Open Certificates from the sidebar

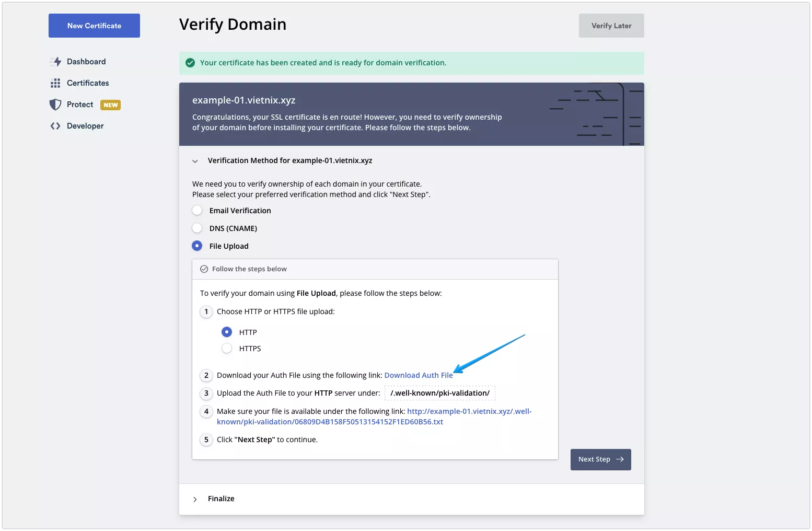[x=87, y=83]
